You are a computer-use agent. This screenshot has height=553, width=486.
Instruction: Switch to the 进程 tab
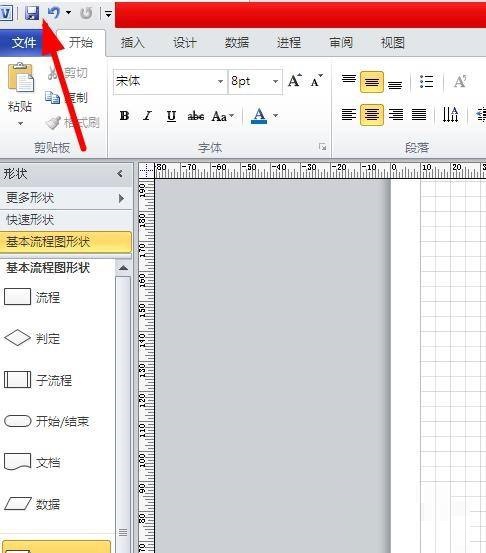point(288,43)
